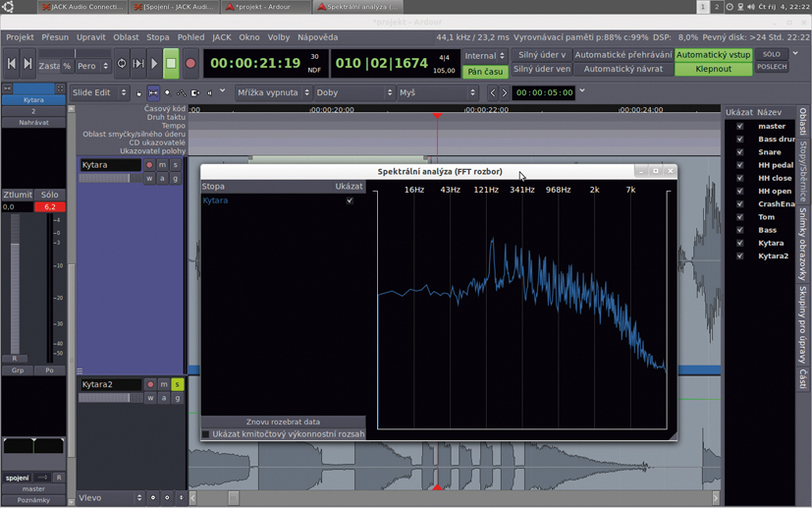
Task: Mute the Kytara2 track
Action: click(163, 384)
